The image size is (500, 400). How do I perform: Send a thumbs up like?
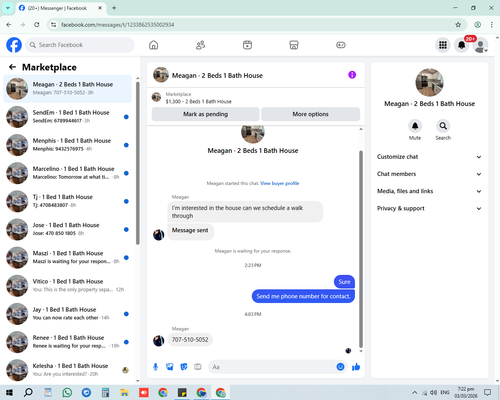pos(356,367)
